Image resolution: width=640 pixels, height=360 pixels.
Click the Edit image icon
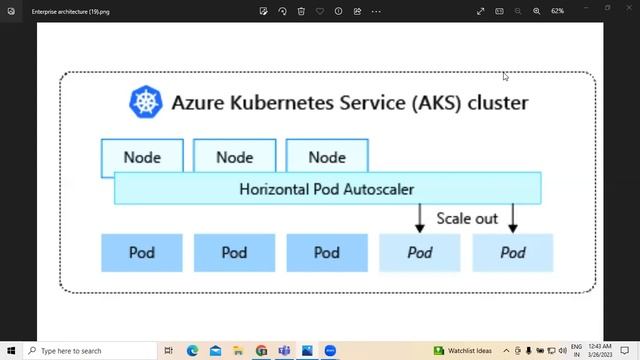pyautogui.click(x=263, y=11)
